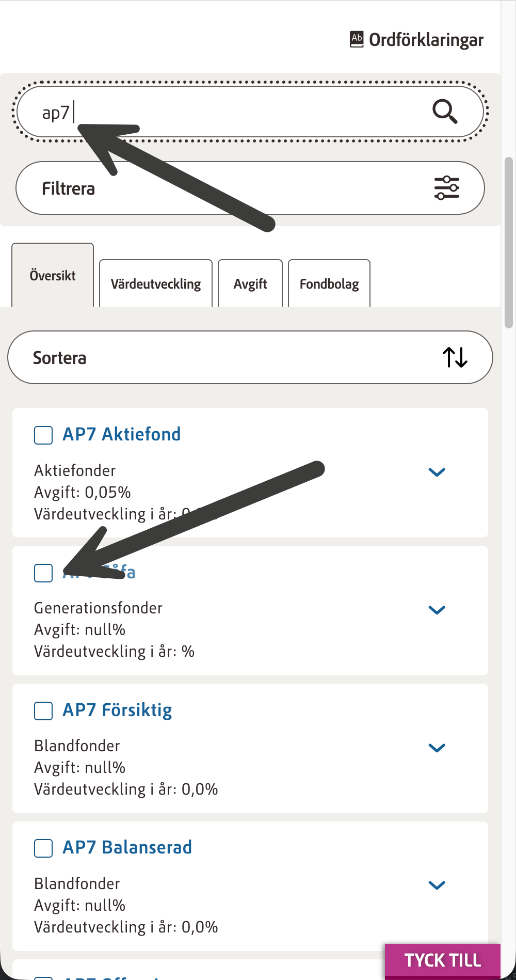Expand AP7 Balanserad details chevron
Screen dimensions: 516x980
click(437, 885)
